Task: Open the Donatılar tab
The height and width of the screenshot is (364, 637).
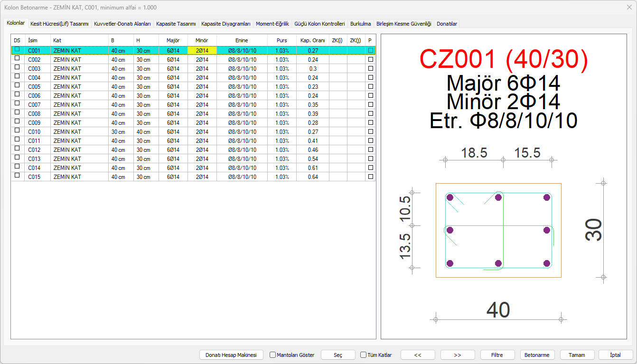Action: click(x=447, y=24)
